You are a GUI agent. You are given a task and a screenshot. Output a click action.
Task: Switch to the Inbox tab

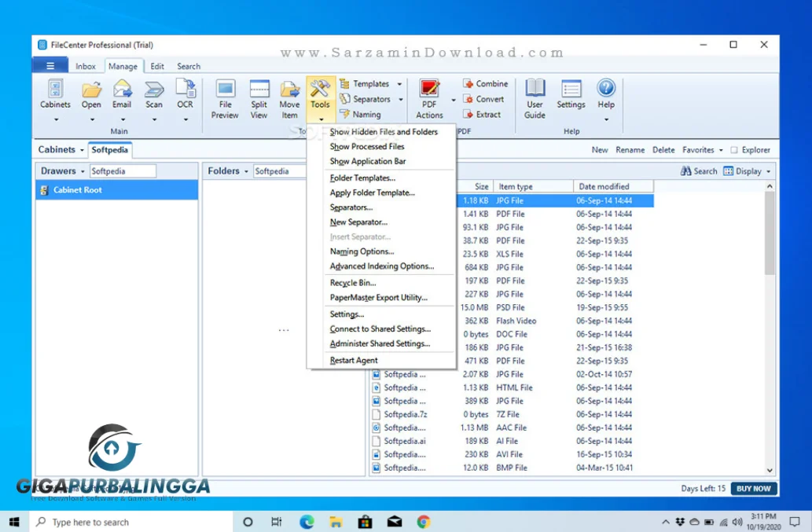86,66
